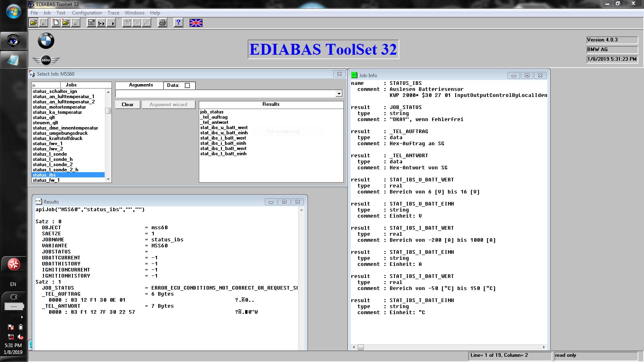Open help via the blue question mark icon
The width and height of the screenshot is (644, 362).
point(178,23)
